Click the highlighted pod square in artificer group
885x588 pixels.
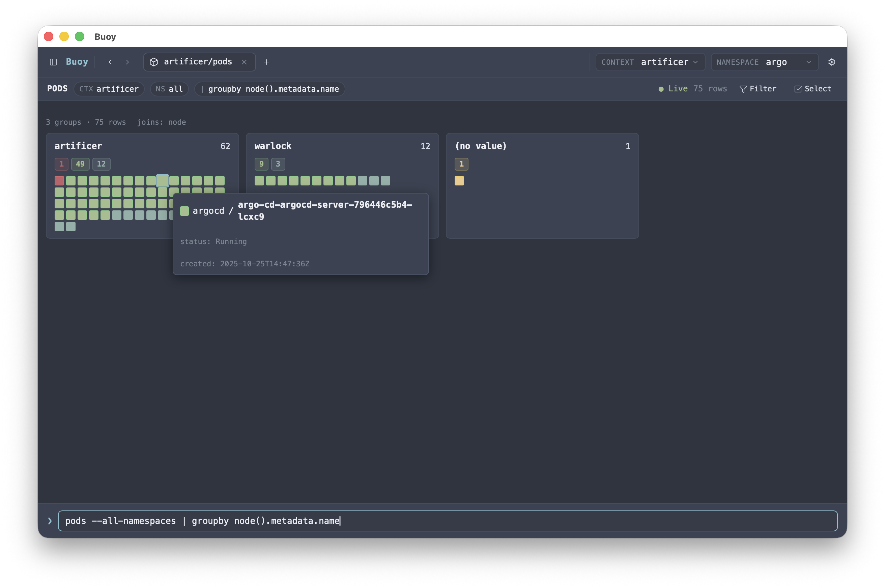[x=163, y=181]
